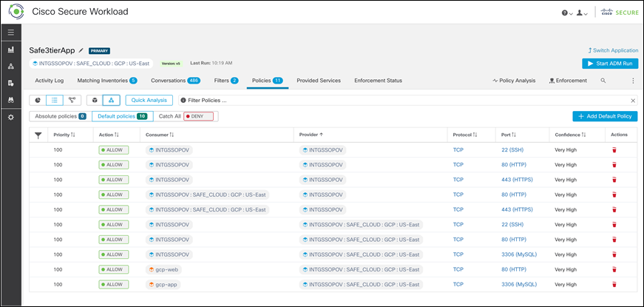Open the topology hierarchy sidebar icon
Image resolution: width=644 pixels, height=307 pixels.
click(10, 67)
